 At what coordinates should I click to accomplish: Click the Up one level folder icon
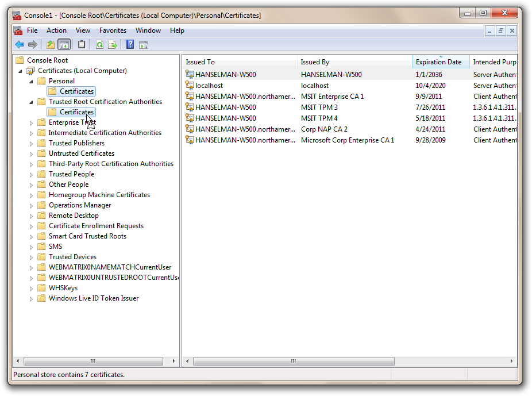[50, 44]
